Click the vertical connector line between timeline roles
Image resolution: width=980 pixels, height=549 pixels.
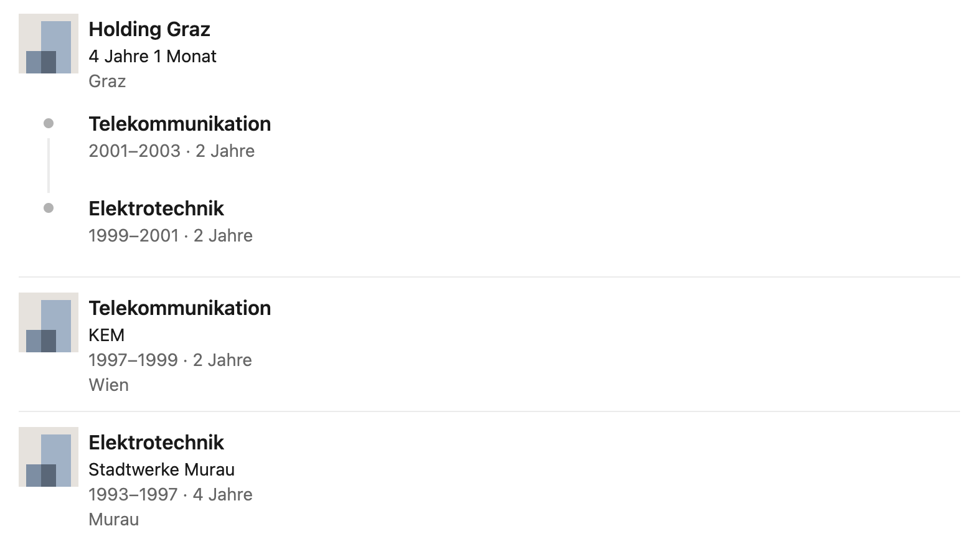tap(49, 166)
